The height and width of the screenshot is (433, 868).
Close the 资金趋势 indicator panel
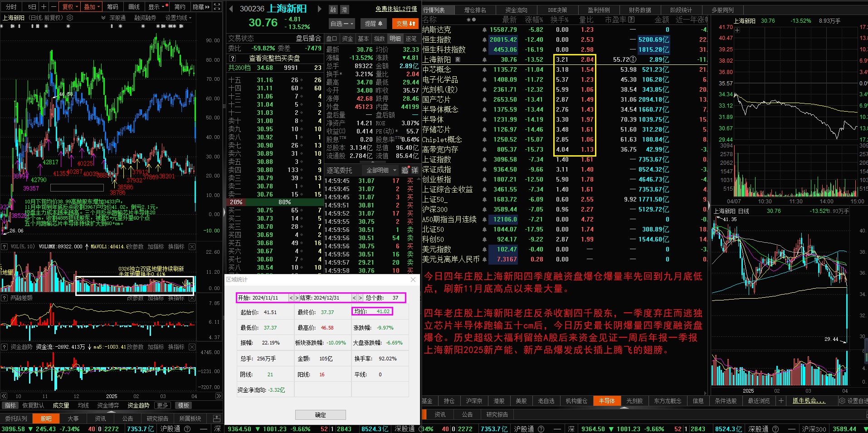[x=192, y=347]
